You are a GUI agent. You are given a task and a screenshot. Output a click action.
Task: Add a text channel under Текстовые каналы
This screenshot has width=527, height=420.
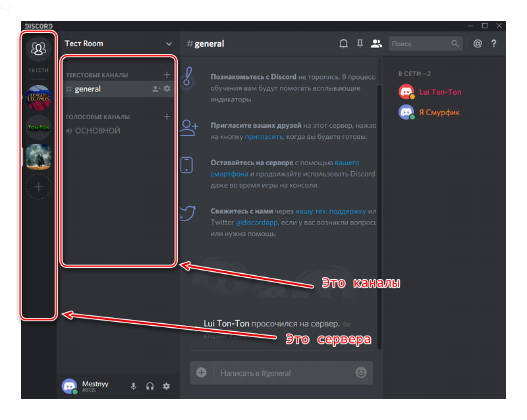click(167, 74)
